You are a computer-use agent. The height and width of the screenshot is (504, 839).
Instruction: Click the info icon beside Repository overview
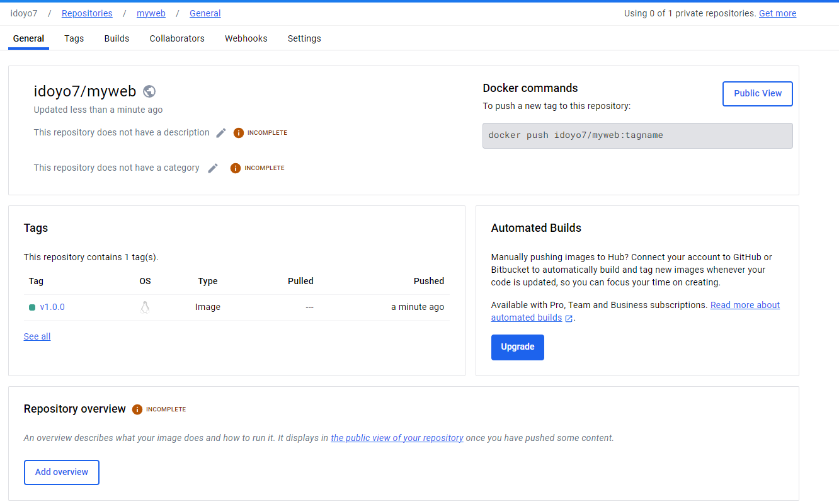137,409
